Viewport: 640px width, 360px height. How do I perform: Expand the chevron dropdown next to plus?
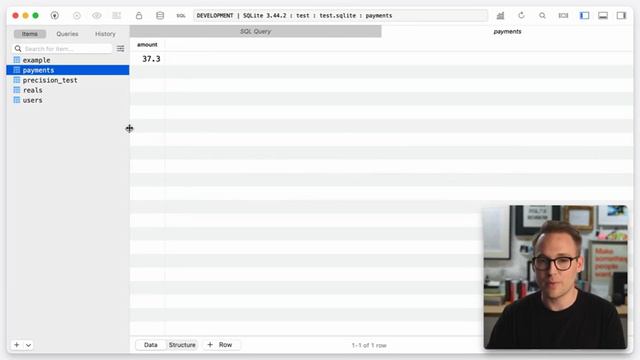28,345
